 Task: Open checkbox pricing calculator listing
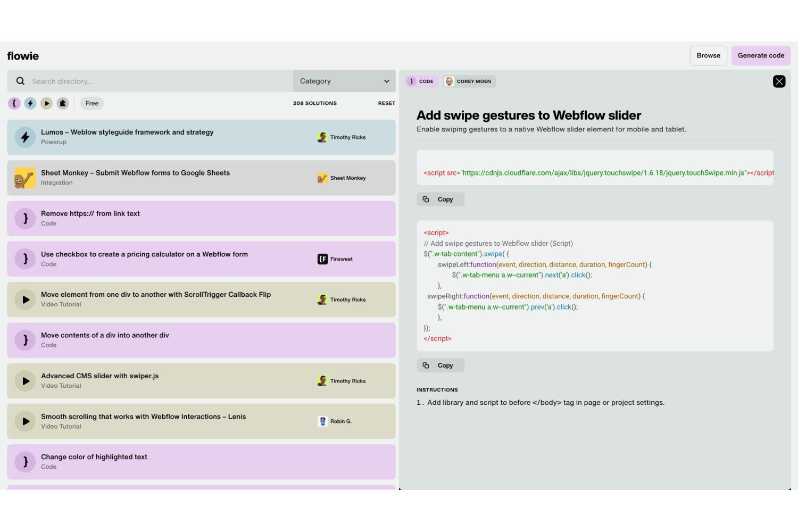201,259
